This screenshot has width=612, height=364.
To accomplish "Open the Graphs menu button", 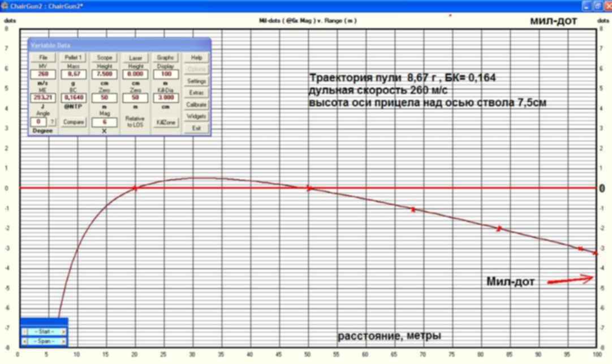I will pos(166,58).
